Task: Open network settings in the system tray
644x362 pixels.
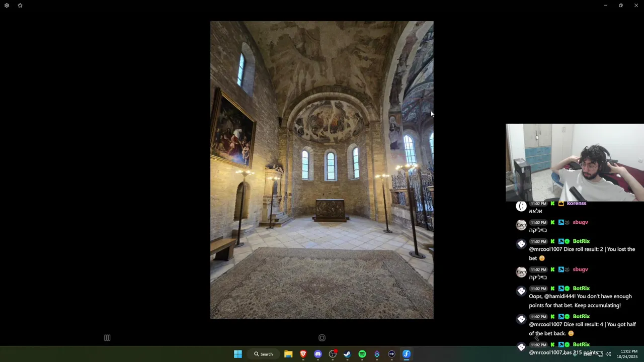Action: click(600, 354)
